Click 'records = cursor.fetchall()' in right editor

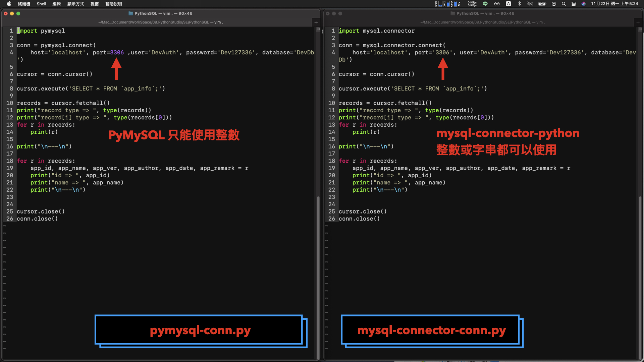(385, 103)
